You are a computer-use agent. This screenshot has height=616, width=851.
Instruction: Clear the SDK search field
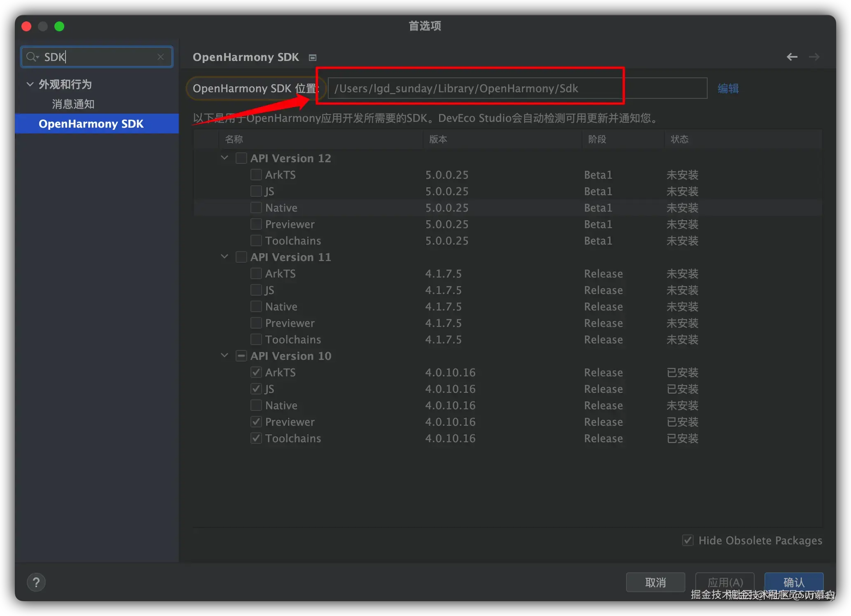coord(161,57)
